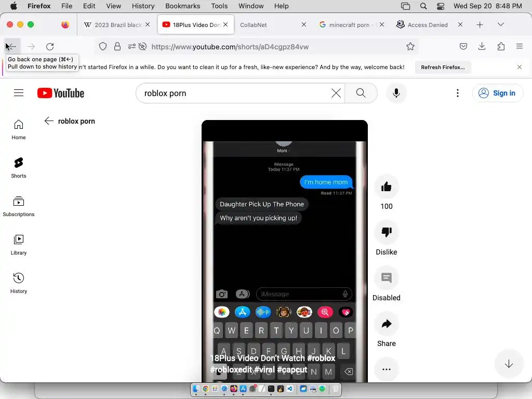Go to next Short with down arrow

pos(508,364)
